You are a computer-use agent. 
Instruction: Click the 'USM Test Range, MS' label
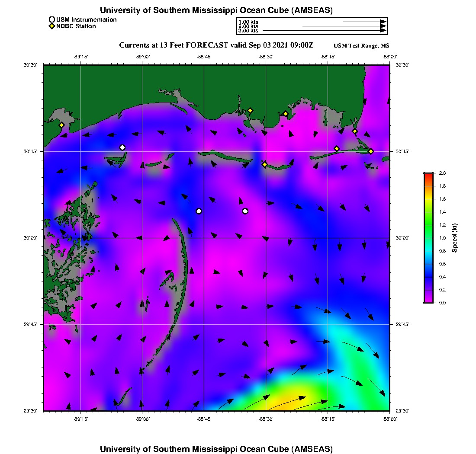coord(361,46)
